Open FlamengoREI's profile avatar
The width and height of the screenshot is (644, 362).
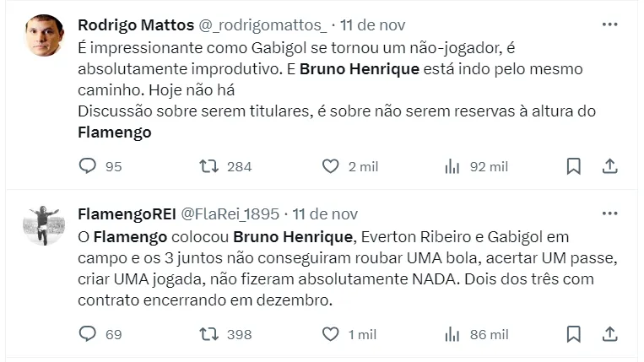44,225
